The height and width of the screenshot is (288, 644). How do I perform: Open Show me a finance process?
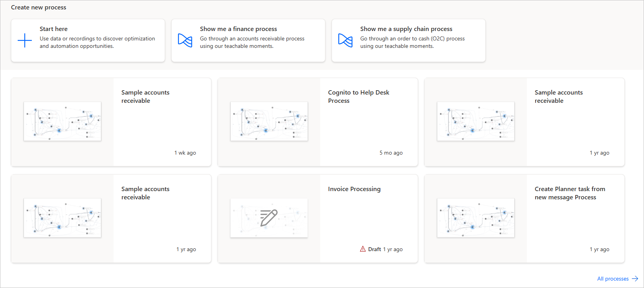pos(238,29)
